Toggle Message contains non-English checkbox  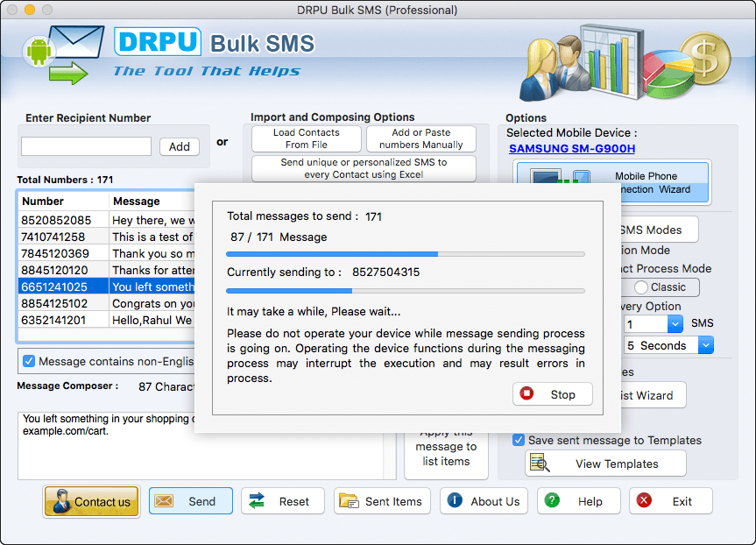coord(29,361)
